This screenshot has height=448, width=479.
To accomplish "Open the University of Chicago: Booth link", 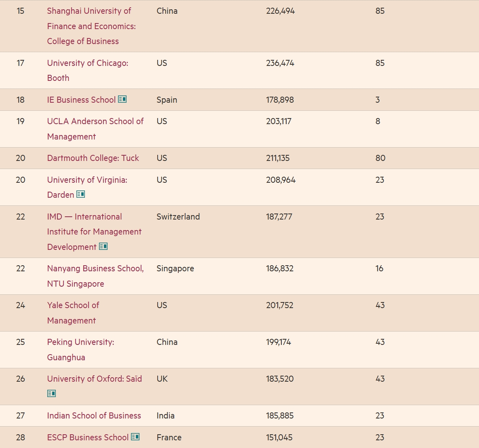I will point(88,70).
